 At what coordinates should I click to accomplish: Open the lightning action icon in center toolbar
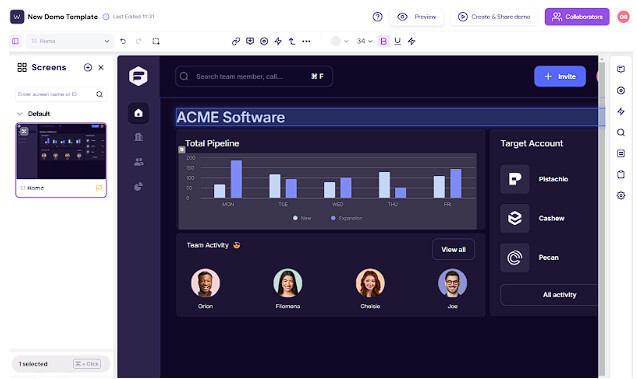278,41
